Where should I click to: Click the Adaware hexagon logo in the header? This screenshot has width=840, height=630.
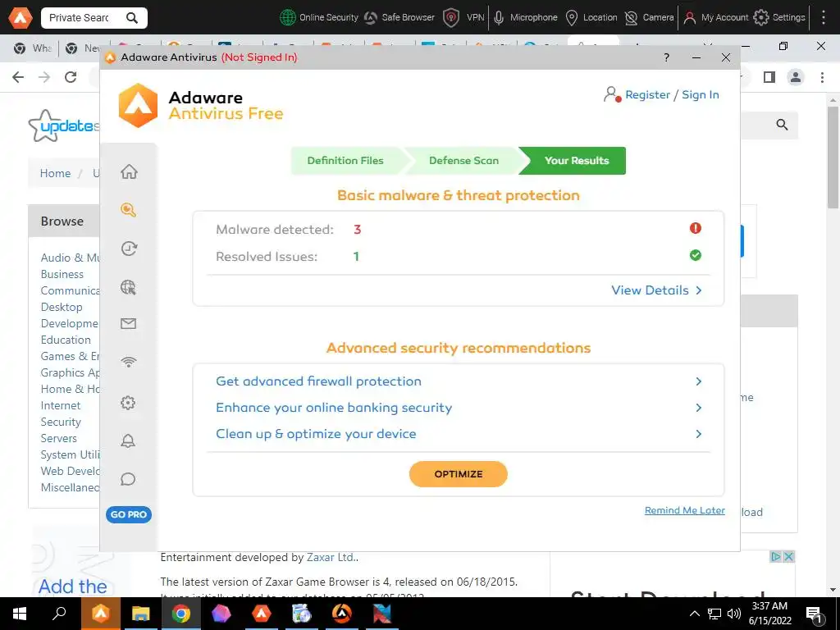click(x=138, y=106)
